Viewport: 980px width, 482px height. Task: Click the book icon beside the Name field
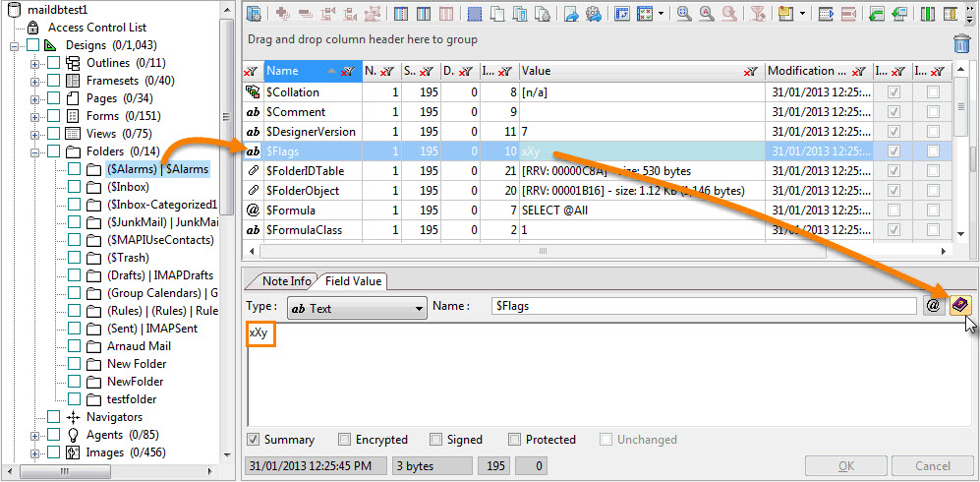[959, 306]
